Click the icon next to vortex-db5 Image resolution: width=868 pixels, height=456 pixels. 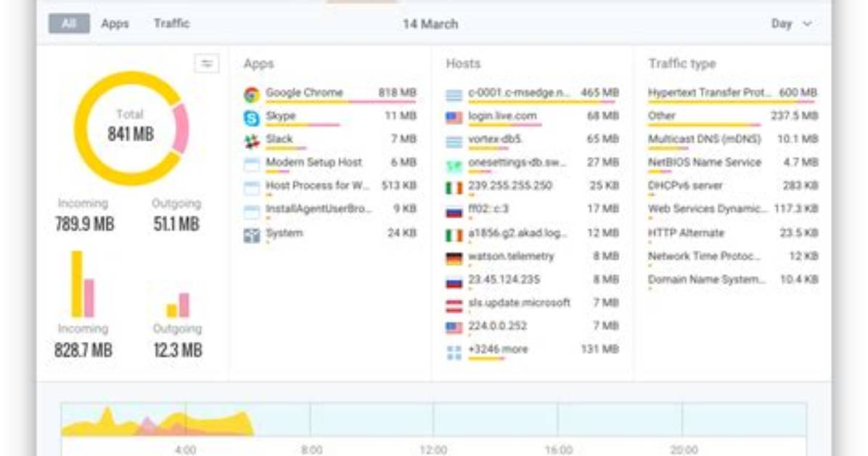(454, 142)
